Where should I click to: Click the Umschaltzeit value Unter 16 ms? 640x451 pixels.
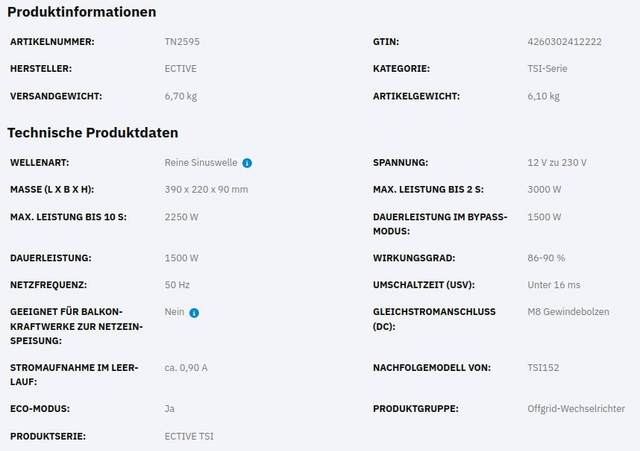[x=553, y=285]
